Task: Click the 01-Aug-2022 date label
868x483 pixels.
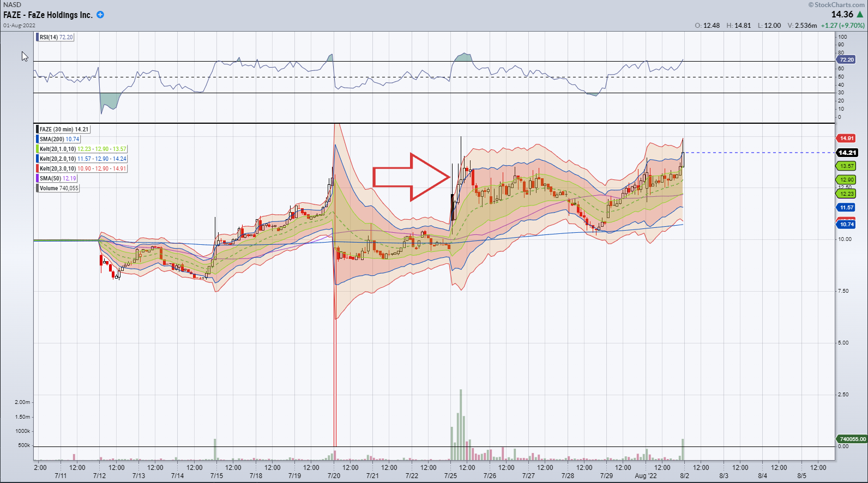Action: [19, 25]
